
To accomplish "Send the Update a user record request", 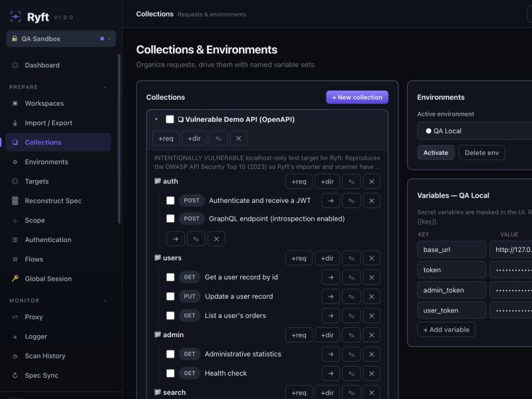I will [331, 297].
